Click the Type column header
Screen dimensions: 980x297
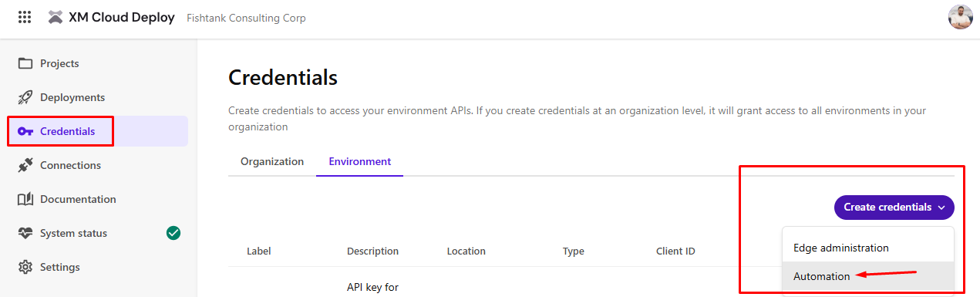coord(574,251)
